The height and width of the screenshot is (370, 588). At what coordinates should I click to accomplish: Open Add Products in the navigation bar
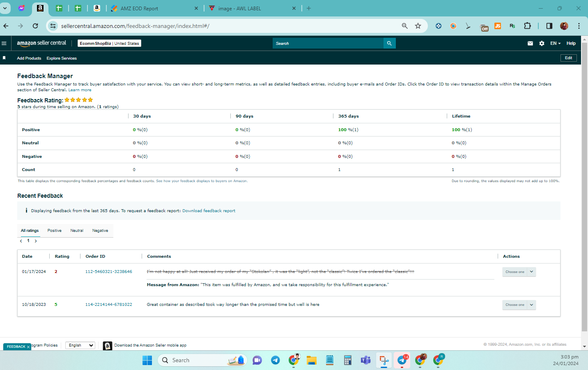[29, 58]
